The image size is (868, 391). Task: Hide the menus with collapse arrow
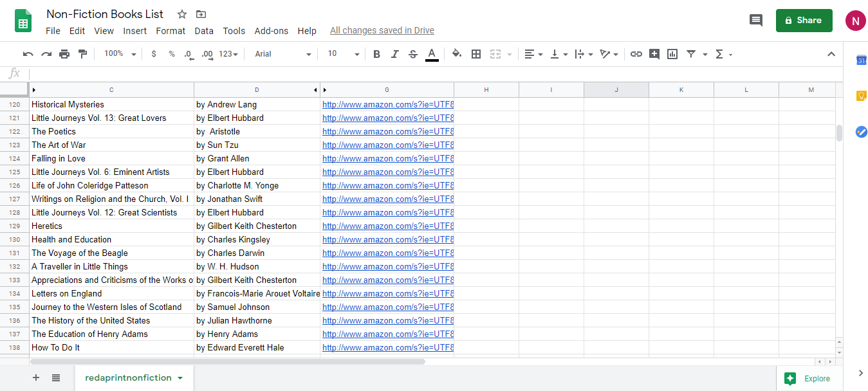(x=831, y=54)
